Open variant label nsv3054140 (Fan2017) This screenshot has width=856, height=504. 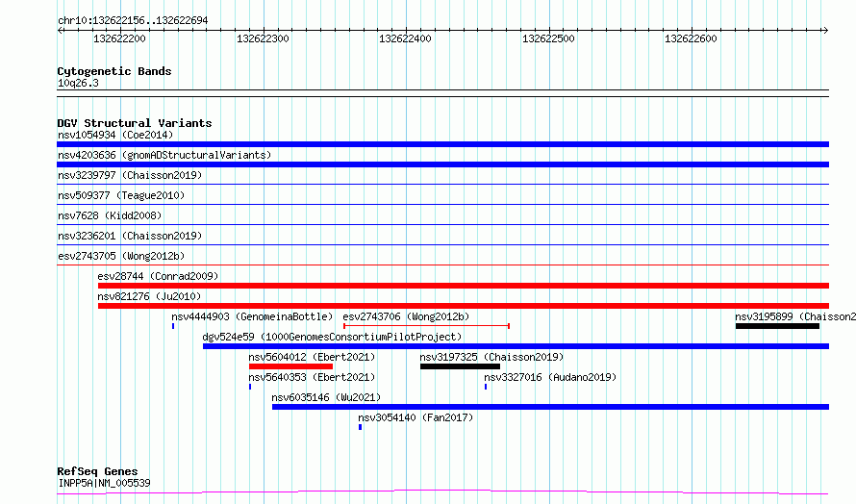coord(415,417)
